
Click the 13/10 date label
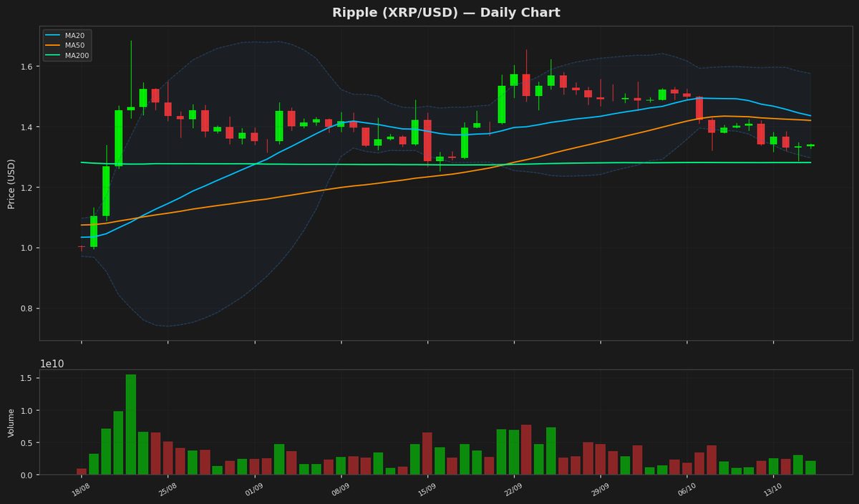pyautogui.click(x=774, y=491)
